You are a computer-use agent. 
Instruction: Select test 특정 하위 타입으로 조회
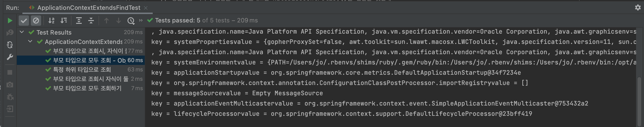click(x=82, y=70)
